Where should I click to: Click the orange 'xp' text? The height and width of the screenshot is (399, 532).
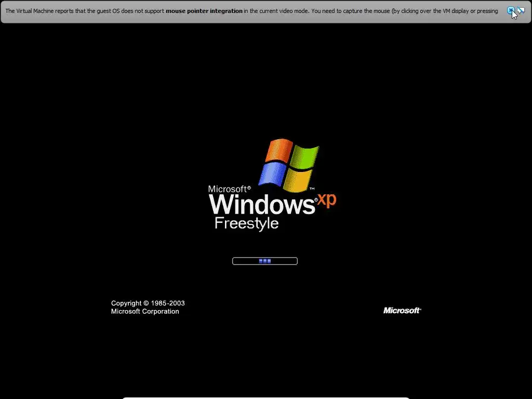327,200
